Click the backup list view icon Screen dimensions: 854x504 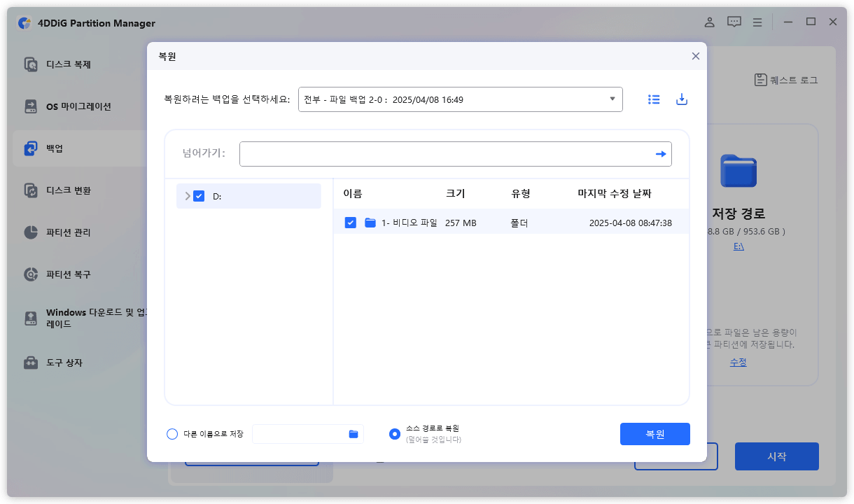pos(654,99)
